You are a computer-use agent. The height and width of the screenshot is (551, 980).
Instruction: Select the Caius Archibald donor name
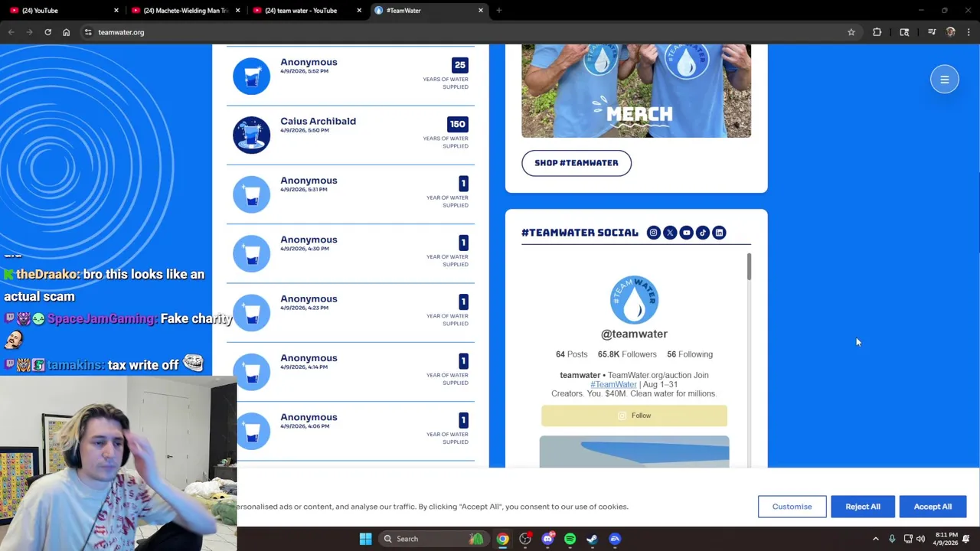tap(318, 121)
